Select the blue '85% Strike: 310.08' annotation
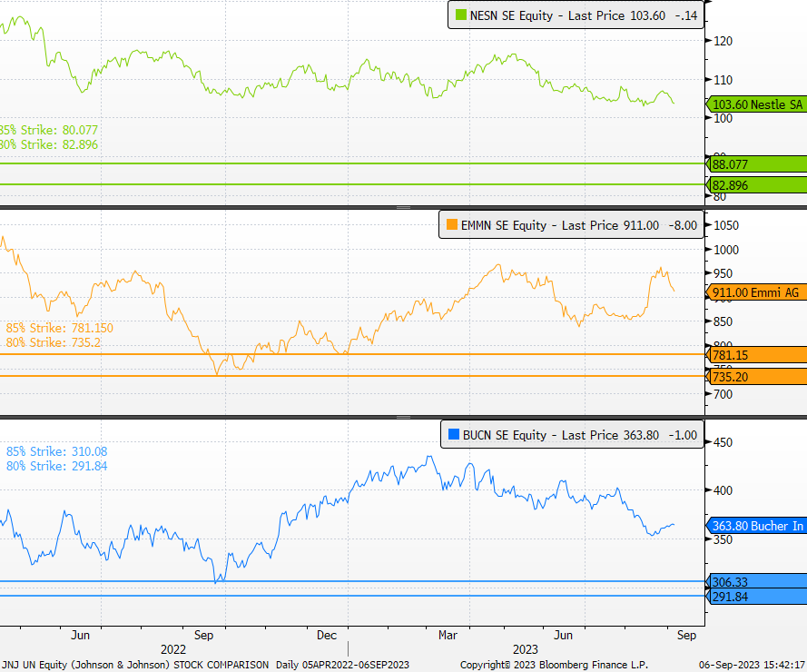 click(x=56, y=451)
